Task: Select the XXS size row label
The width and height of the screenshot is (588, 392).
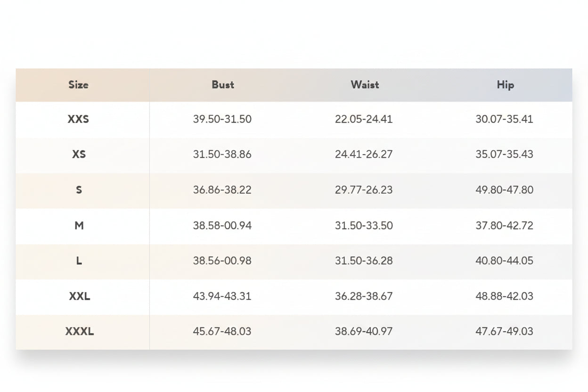Action: (x=78, y=119)
